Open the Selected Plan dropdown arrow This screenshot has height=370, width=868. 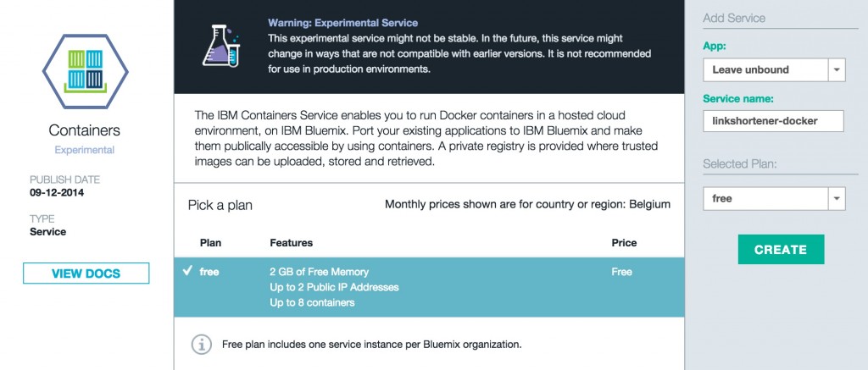pyautogui.click(x=837, y=199)
